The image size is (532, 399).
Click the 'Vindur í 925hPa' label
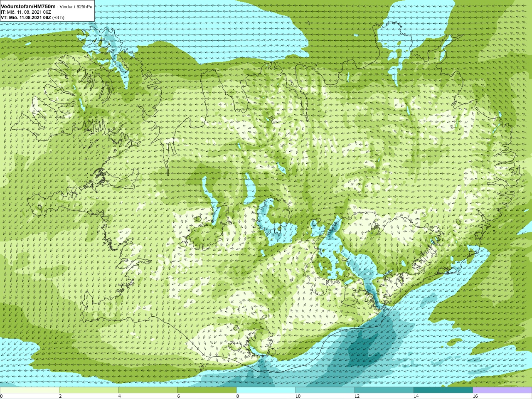[x=76, y=7]
